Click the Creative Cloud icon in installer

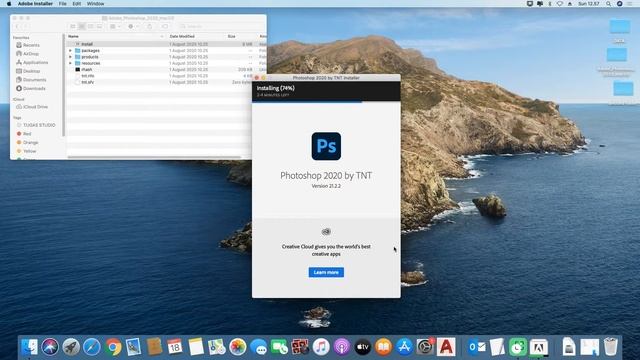(x=326, y=232)
